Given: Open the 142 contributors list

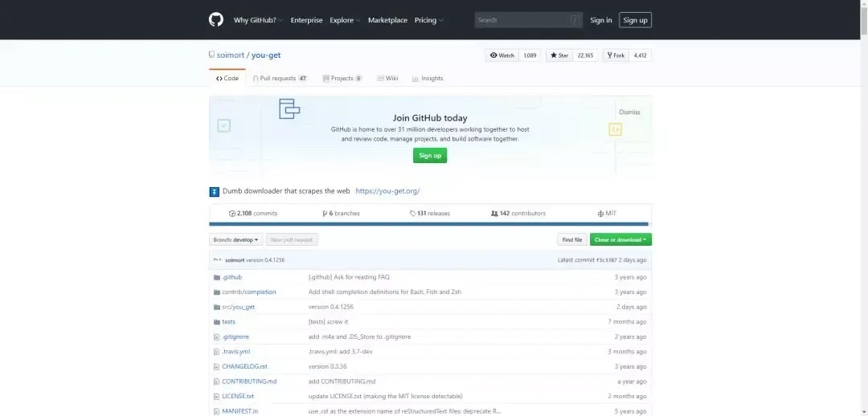Looking at the screenshot, I should [518, 214].
